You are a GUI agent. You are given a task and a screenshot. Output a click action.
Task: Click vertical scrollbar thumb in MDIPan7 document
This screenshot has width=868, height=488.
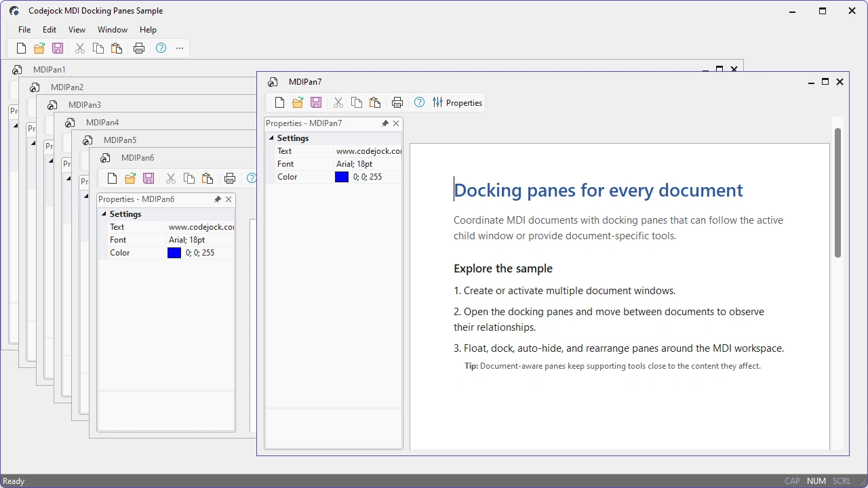pos(837,192)
